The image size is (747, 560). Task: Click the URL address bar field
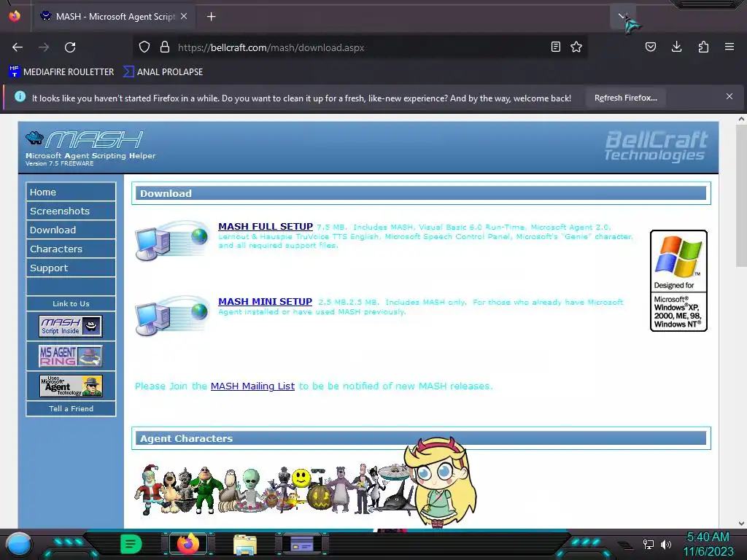[x=362, y=47]
